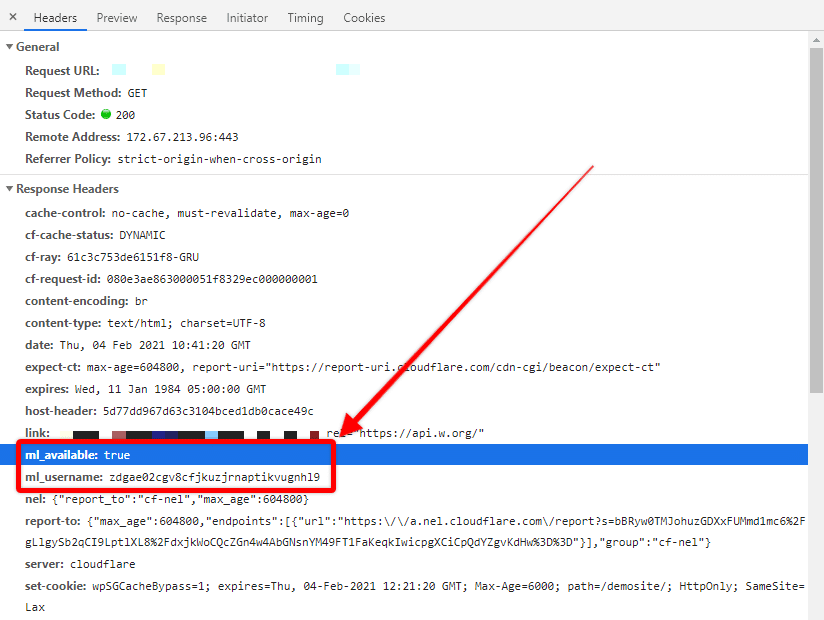Viewport: 824px width, 620px height.
Task: Select remote address 172.67.213.96:443
Action: (182, 138)
